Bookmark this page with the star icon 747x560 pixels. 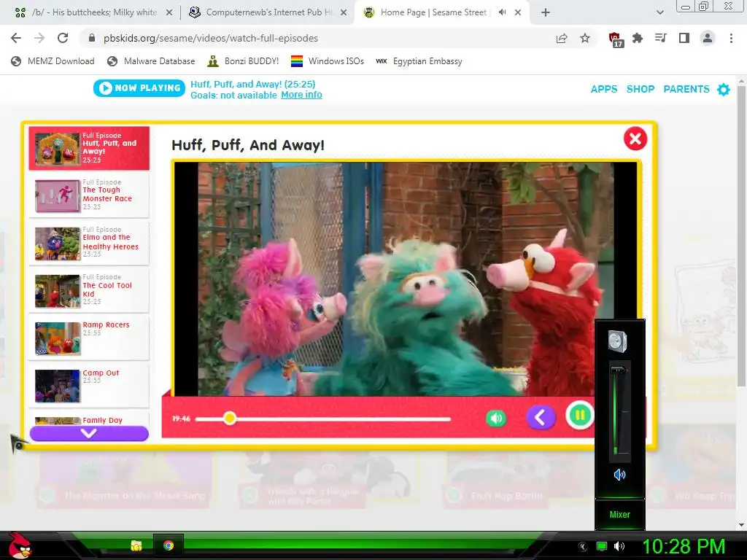pyautogui.click(x=585, y=38)
